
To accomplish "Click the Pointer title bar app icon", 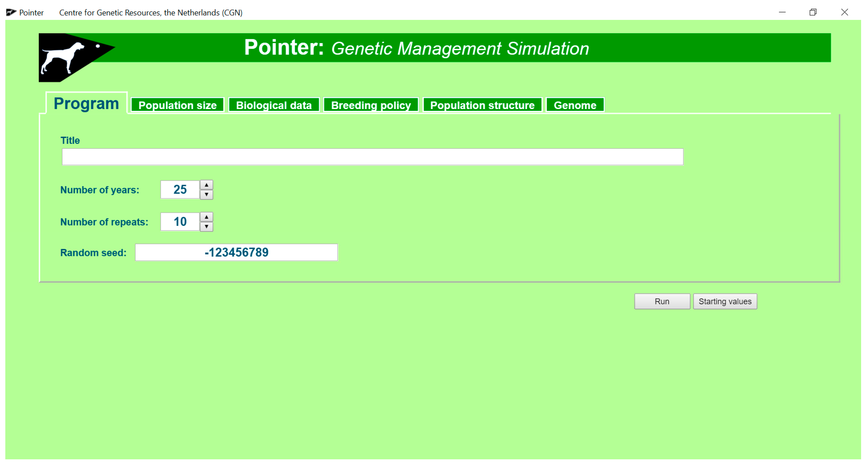I will (11, 12).
